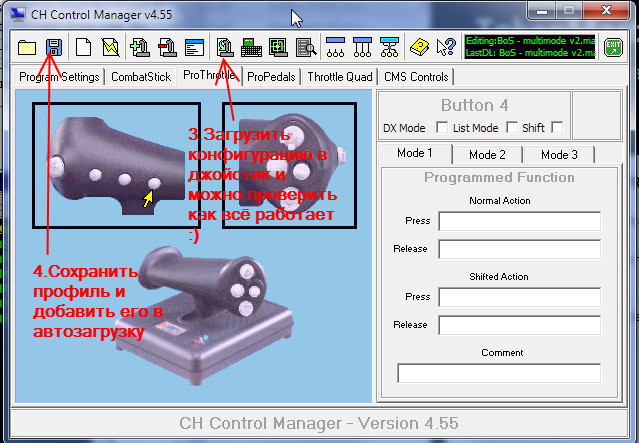Image resolution: width=639 pixels, height=443 pixels.
Task: Close the CH Control Manager window
Action: click(x=607, y=11)
